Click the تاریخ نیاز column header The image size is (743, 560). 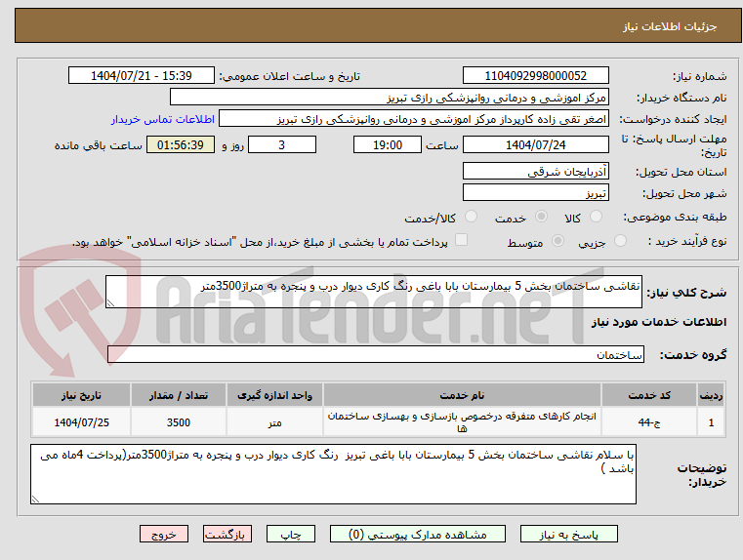coord(81,395)
